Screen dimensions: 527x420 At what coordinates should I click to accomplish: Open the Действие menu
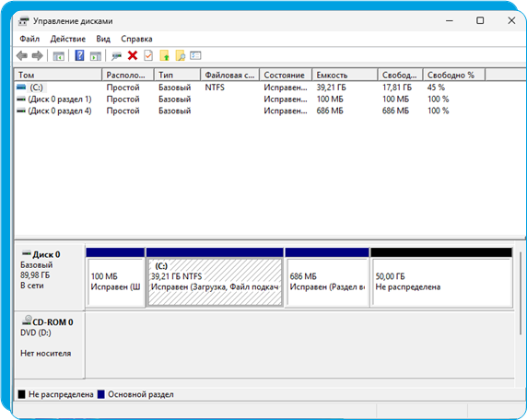[68, 39]
